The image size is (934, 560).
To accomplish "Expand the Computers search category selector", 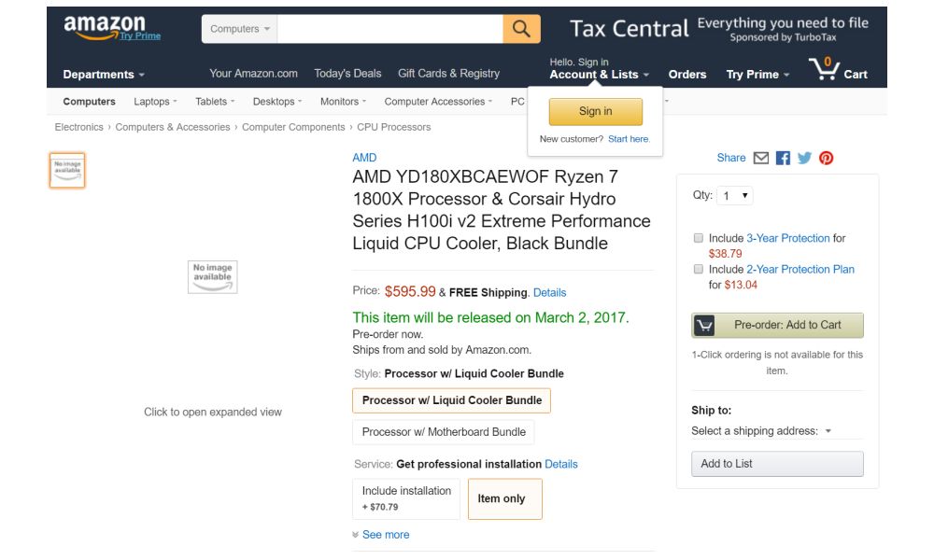I will pyautogui.click(x=236, y=29).
